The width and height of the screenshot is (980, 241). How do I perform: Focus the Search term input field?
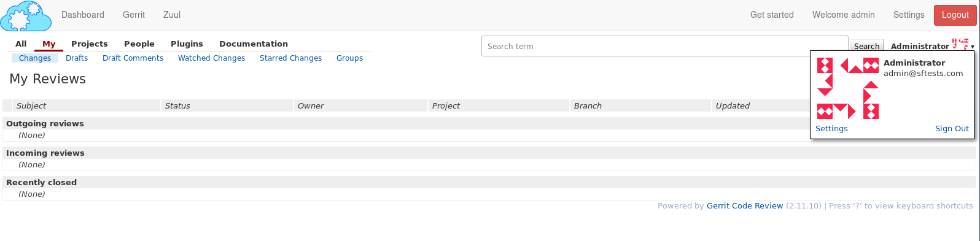[x=664, y=46]
